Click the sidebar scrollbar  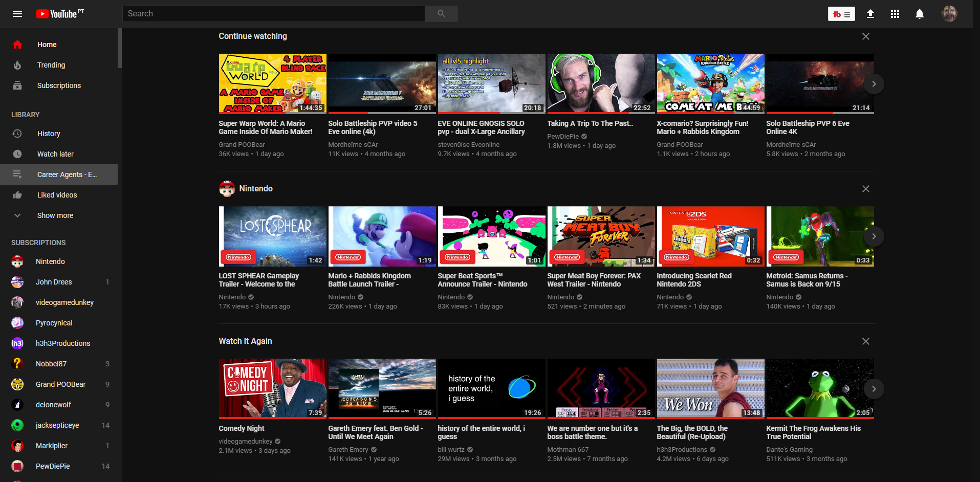pyautogui.click(x=120, y=48)
